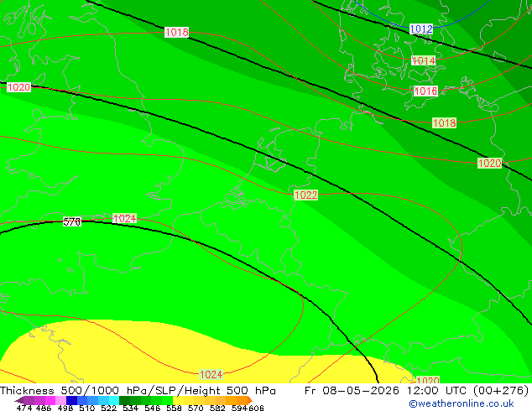Click the 1024 label over the yellow area

(211, 374)
